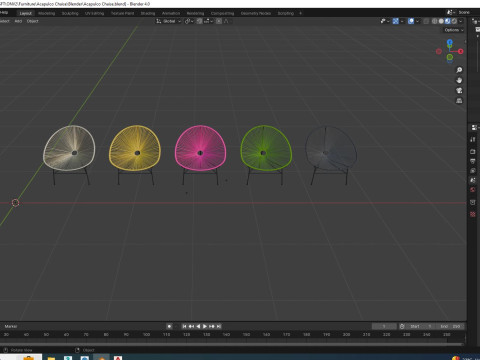This screenshot has width=480, height=360.
Task: Toggle auto keying record button
Action: [169, 326]
